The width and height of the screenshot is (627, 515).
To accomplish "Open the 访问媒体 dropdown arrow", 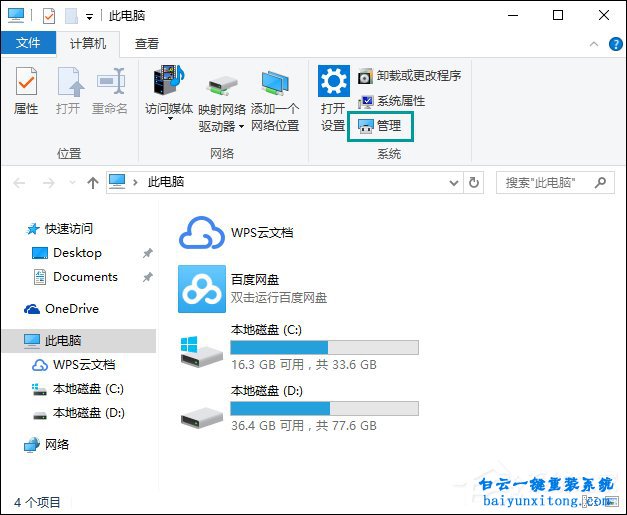I will (x=170, y=118).
